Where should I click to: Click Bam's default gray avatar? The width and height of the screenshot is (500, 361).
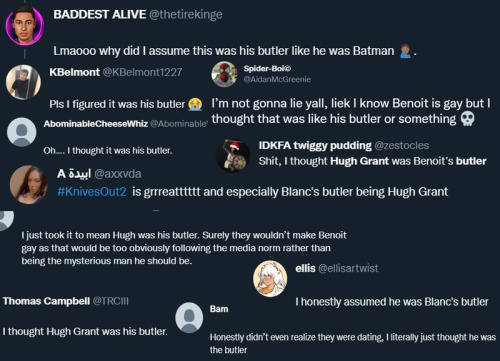tap(189, 318)
